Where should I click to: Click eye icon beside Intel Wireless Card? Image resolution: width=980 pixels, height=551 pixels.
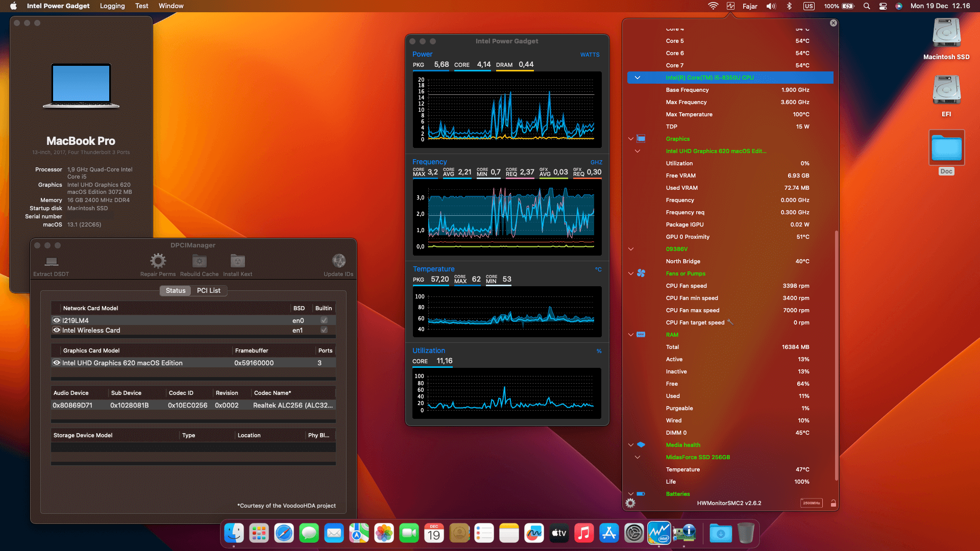(x=57, y=330)
